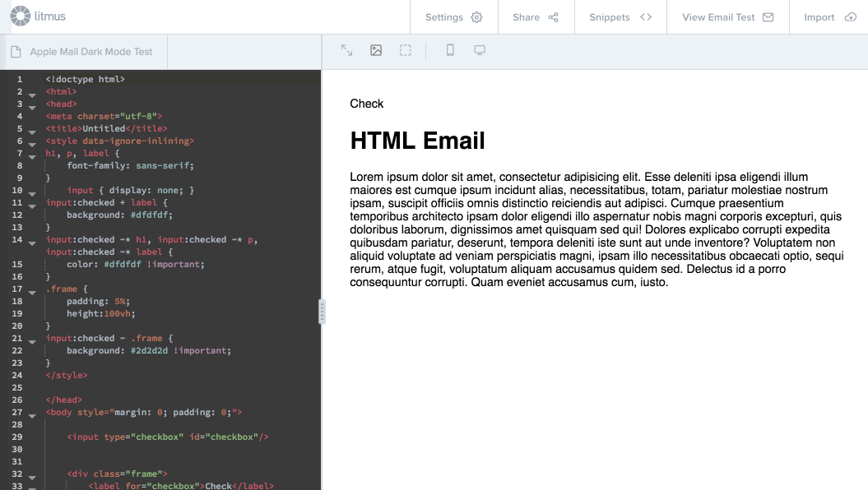Open the Share menu
The height and width of the screenshot is (490, 868).
click(x=536, y=17)
